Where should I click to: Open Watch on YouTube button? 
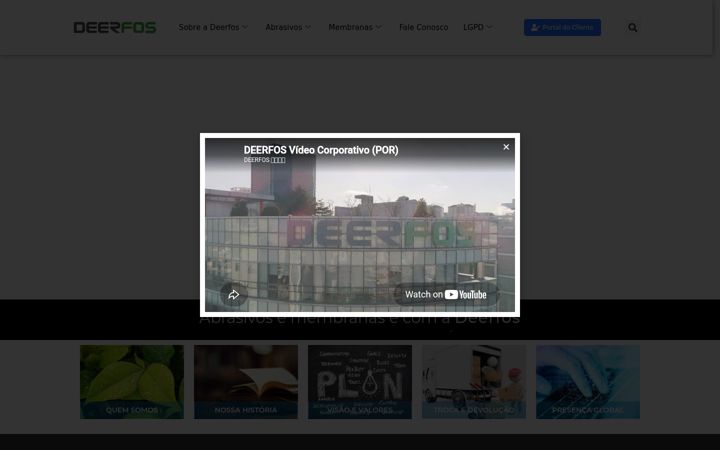click(446, 294)
